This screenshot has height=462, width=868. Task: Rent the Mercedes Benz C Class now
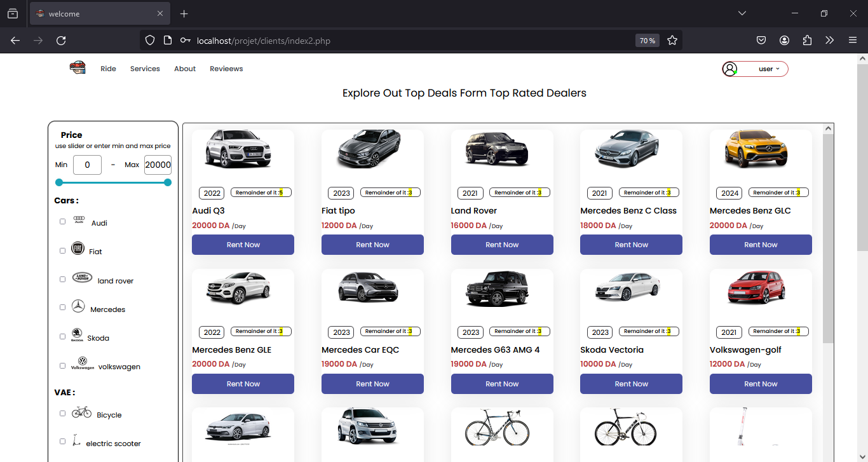(x=631, y=245)
